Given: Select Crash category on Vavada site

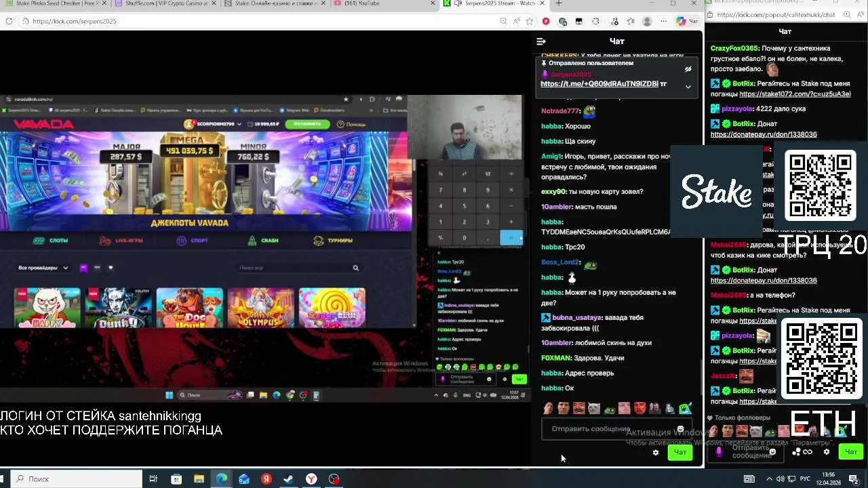Looking at the screenshot, I should (x=263, y=241).
